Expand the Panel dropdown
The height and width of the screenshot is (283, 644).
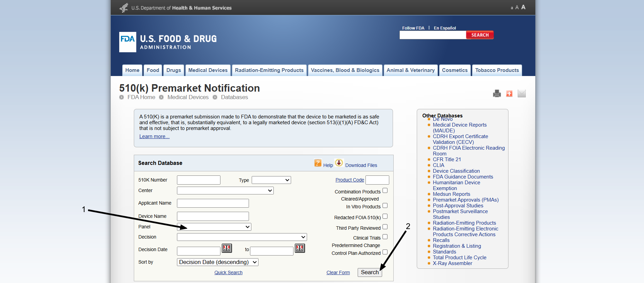214,227
